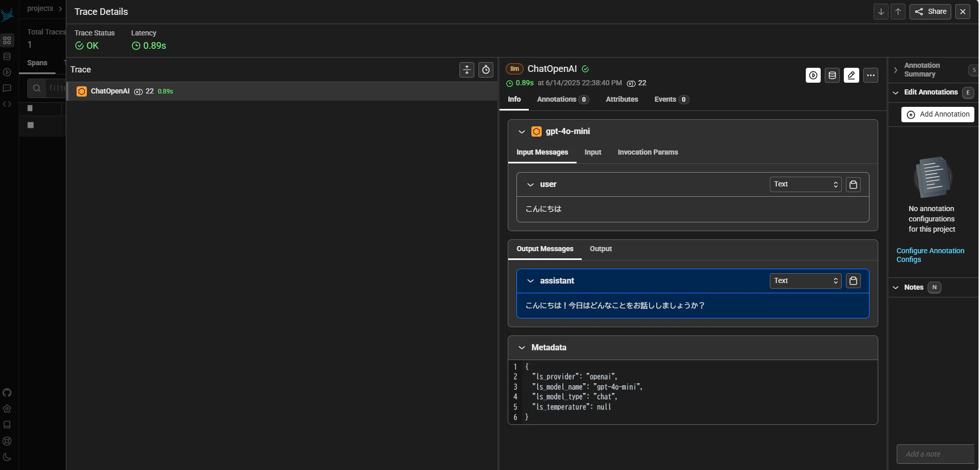This screenshot has height=470, width=980.
Task: Select the Output tab beside Output Messages
Action: click(601, 249)
